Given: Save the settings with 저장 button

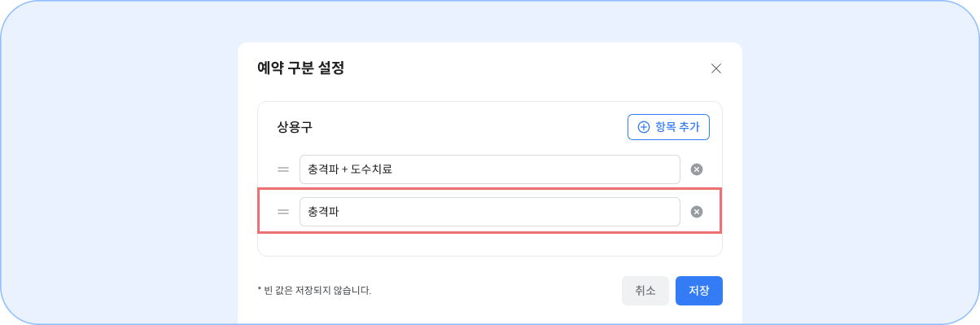Looking at the screenshot, I should (699, 291).
